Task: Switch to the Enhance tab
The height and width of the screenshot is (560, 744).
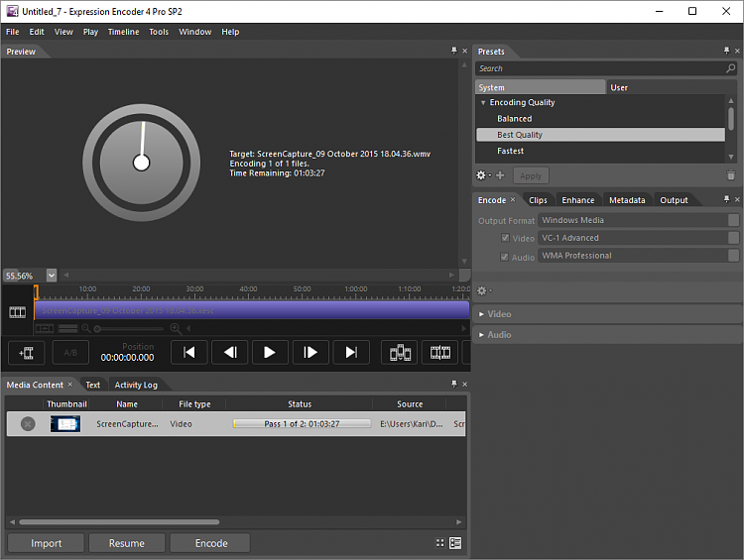Action: click(x=578, y=200)
